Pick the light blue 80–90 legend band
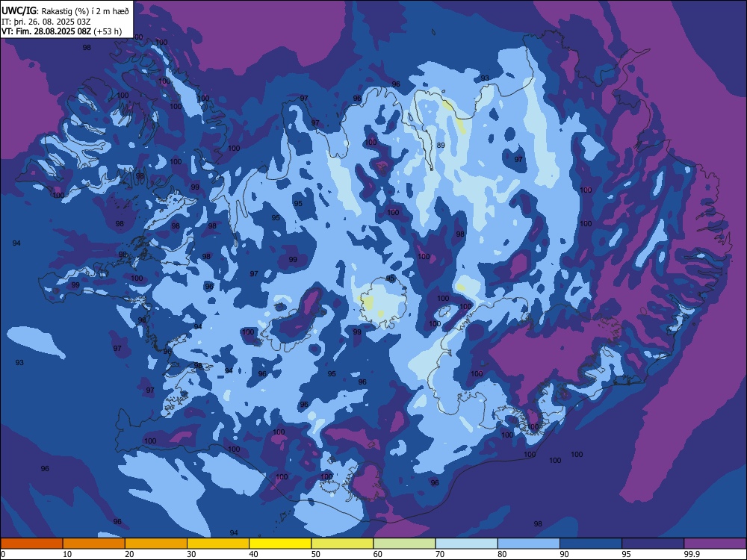This screenshot has width=747, height=560. pos(529,544)
